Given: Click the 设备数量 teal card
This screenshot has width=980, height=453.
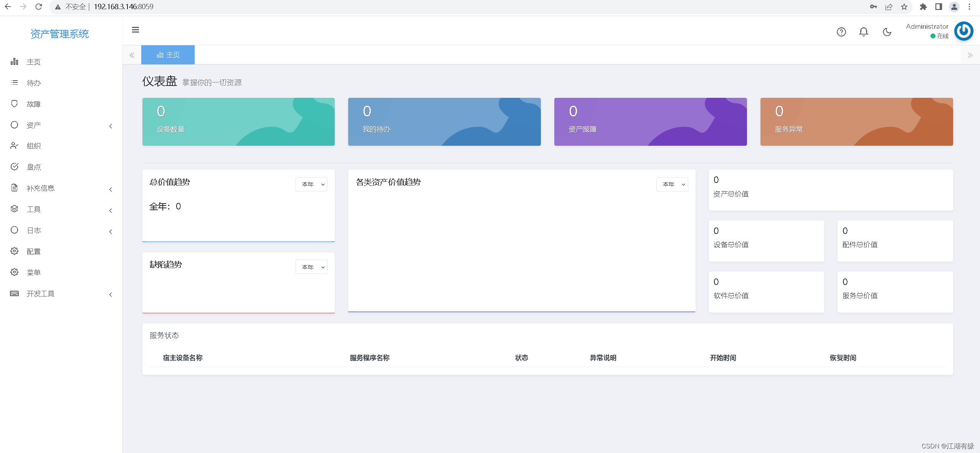Looking at the screenshot, I should pos(238,122).
